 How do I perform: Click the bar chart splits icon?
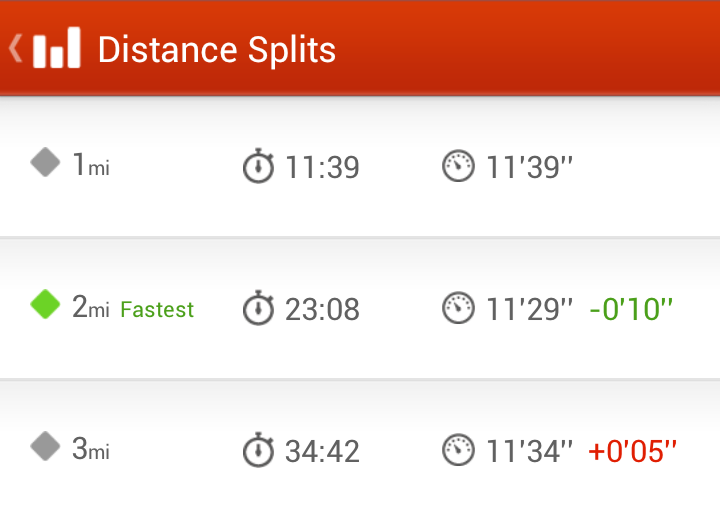click(57, 48)
